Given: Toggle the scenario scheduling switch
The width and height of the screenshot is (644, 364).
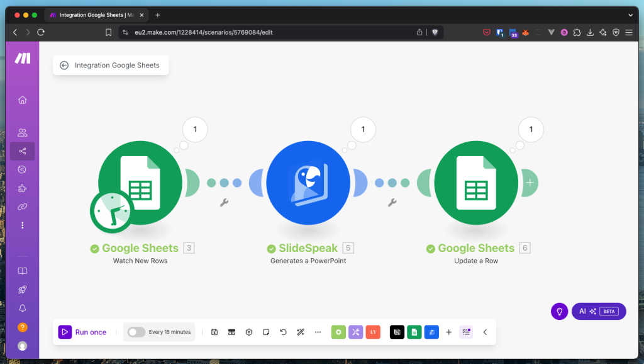Looking at the screenshot, I should [136, 332].
